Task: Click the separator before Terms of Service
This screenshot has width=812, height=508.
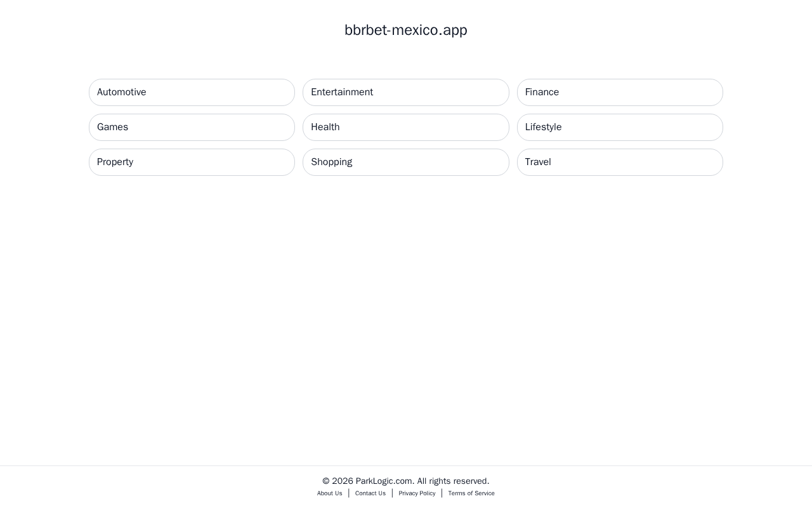Action: tap(442, 493)
